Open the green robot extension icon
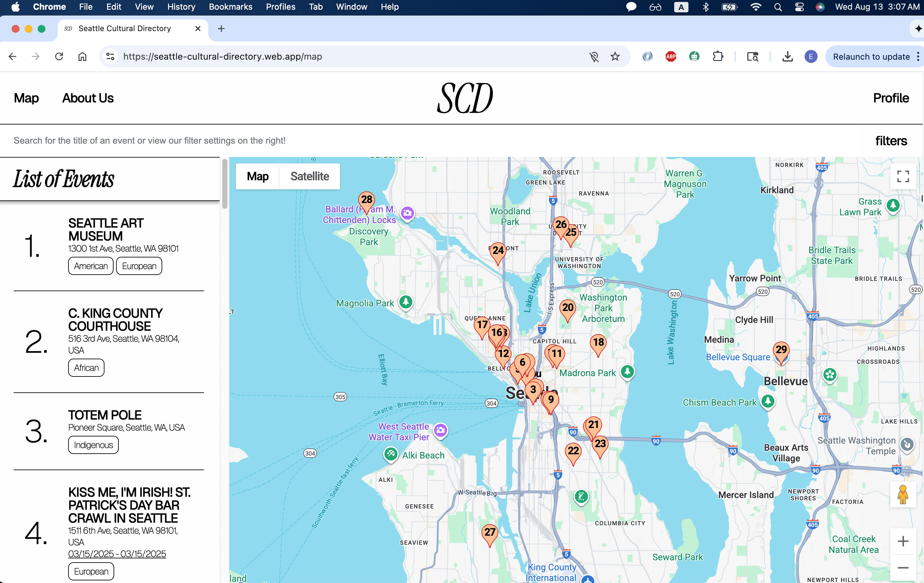 pos(694,56)
